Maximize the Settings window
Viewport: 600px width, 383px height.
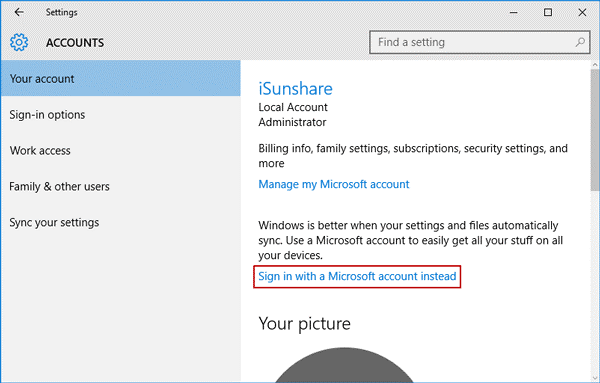(548, 12)
